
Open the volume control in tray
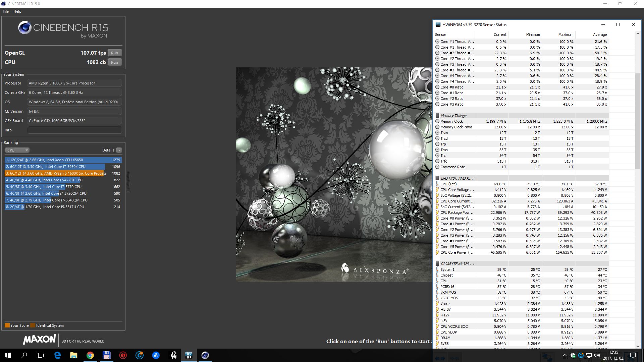[597, 355]
